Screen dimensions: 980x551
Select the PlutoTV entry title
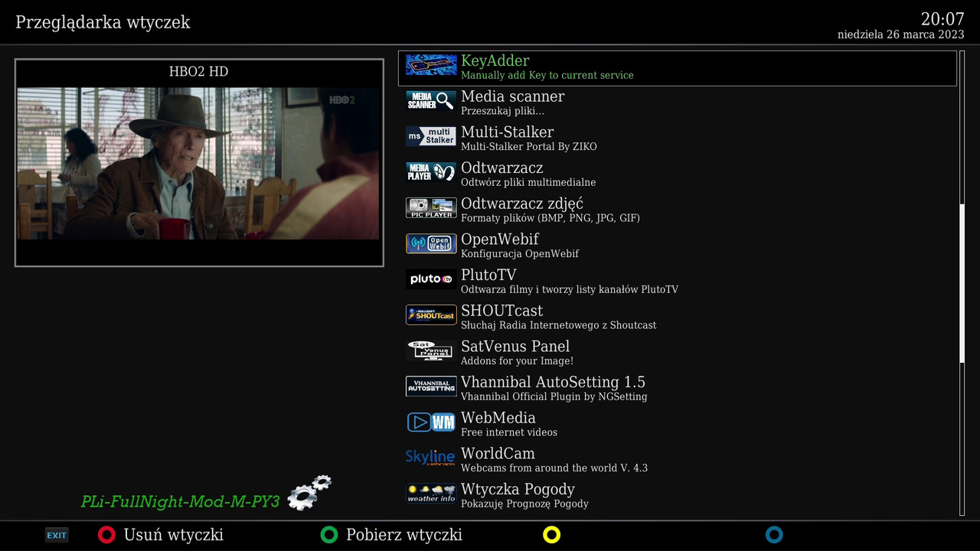click(488, 275)
